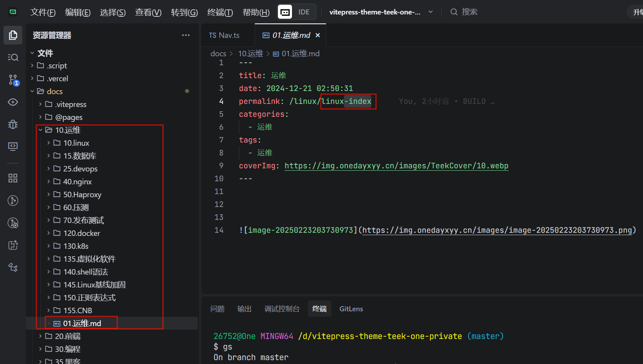Open Source Control view with 1 badge

pos(13,80)
